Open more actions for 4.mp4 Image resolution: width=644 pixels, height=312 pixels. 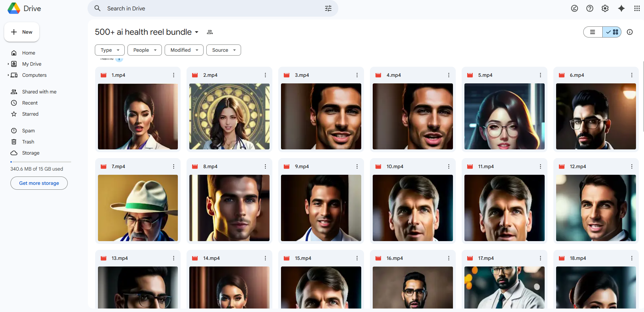[x=449, y=75]
